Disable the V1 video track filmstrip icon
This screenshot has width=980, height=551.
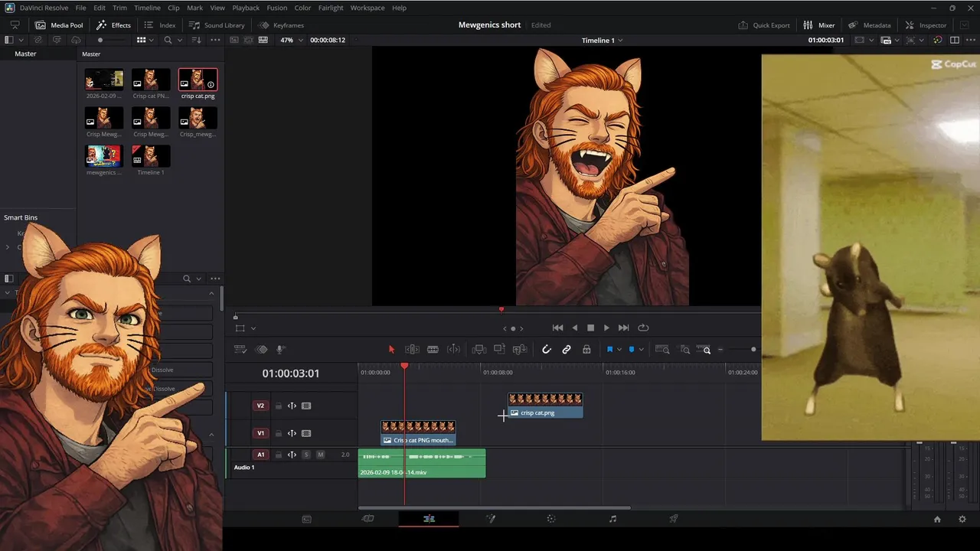306,433
